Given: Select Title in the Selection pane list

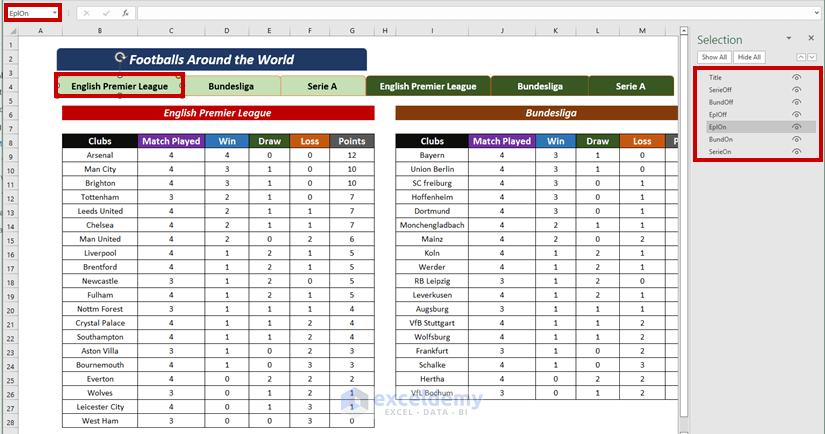Looking at the screenshot, I should [715, 77].
